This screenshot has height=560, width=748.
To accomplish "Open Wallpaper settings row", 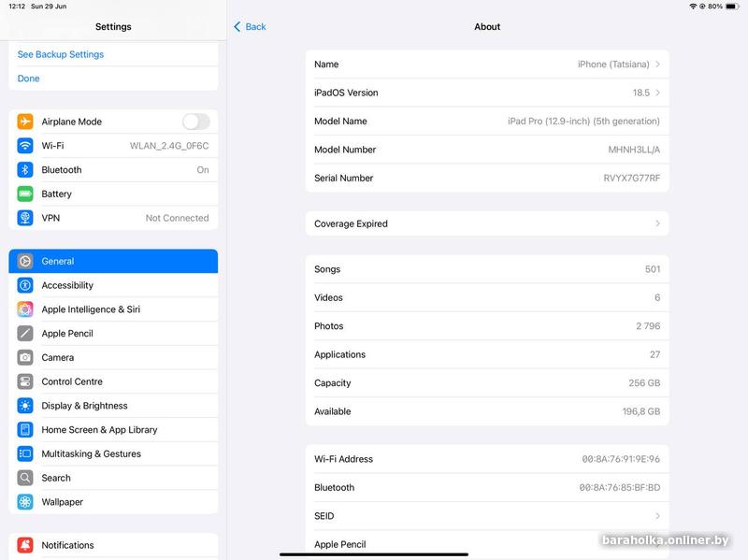I will click(x=113, y=502).
